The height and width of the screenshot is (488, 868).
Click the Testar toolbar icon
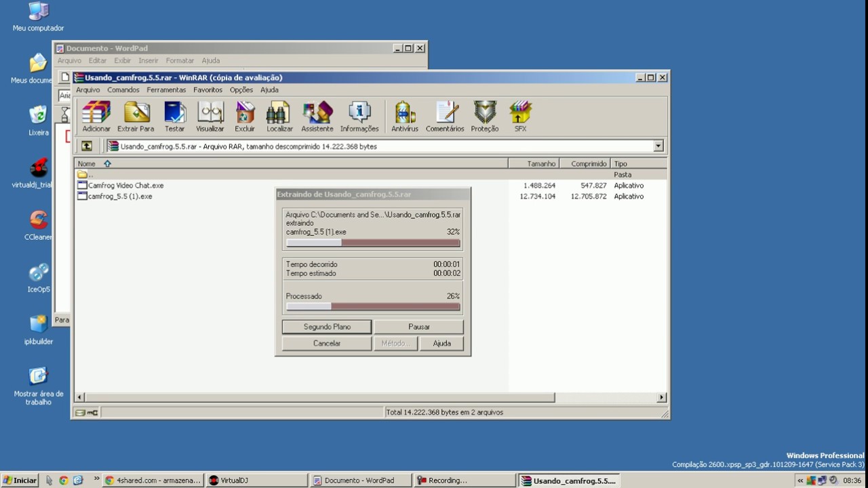(x=174, y=117)
